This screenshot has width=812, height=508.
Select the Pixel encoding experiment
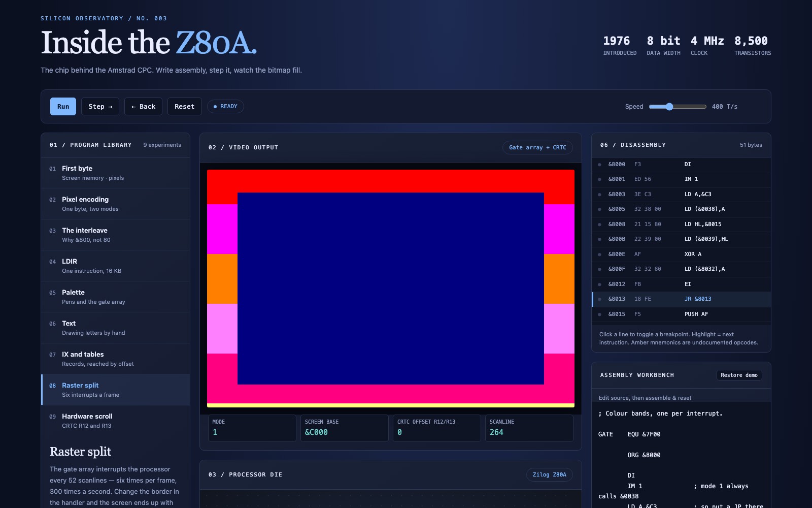pyautogui.click(x=116, y=204)
